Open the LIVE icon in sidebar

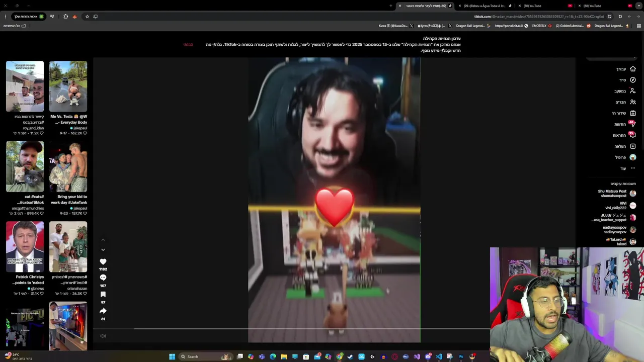632,113
